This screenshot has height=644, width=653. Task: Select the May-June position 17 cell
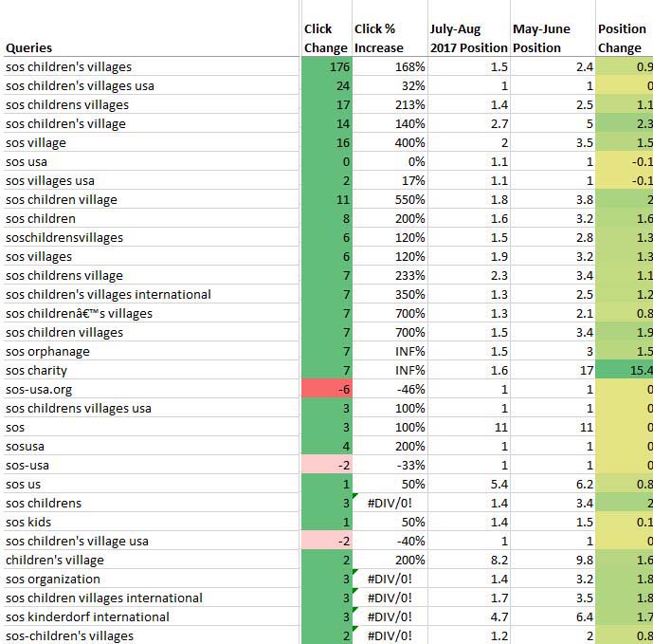coord(551,370)
